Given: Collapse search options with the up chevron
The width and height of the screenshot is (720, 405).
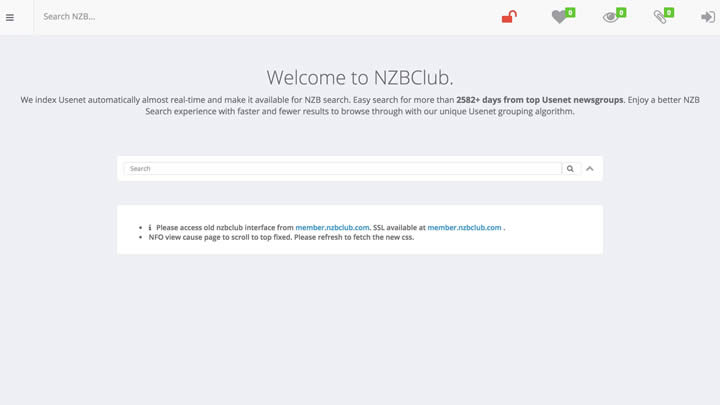Looking at the screenshot, I should coord(590,169).
